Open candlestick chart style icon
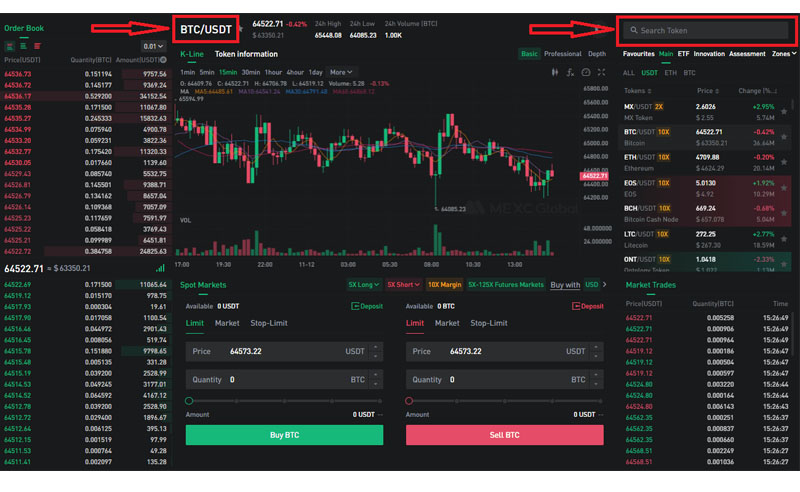800x492 pixels. (555, 72)
